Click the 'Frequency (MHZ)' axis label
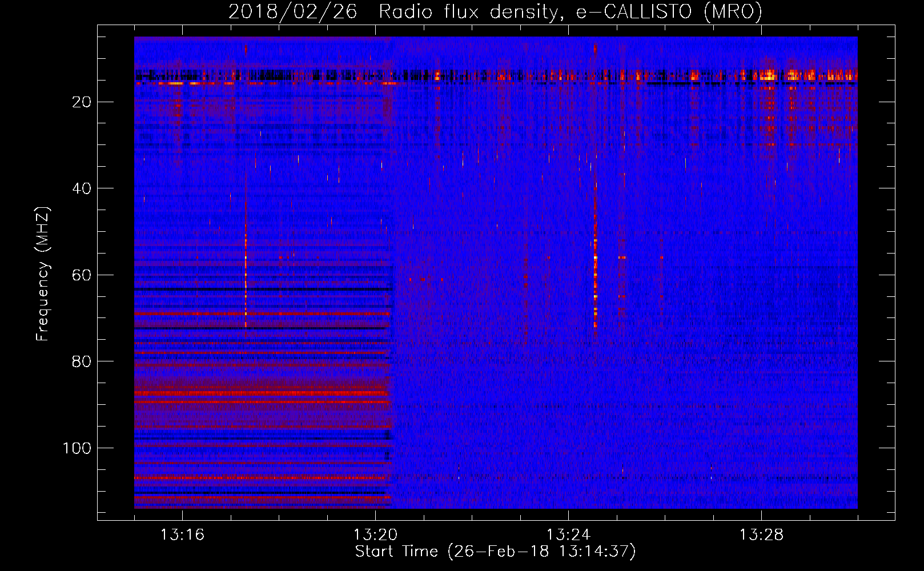 43,274
